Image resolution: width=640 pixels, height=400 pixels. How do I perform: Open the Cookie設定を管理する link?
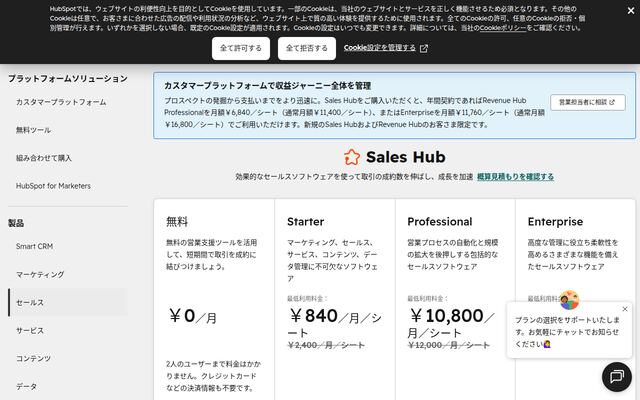[380, 48]
